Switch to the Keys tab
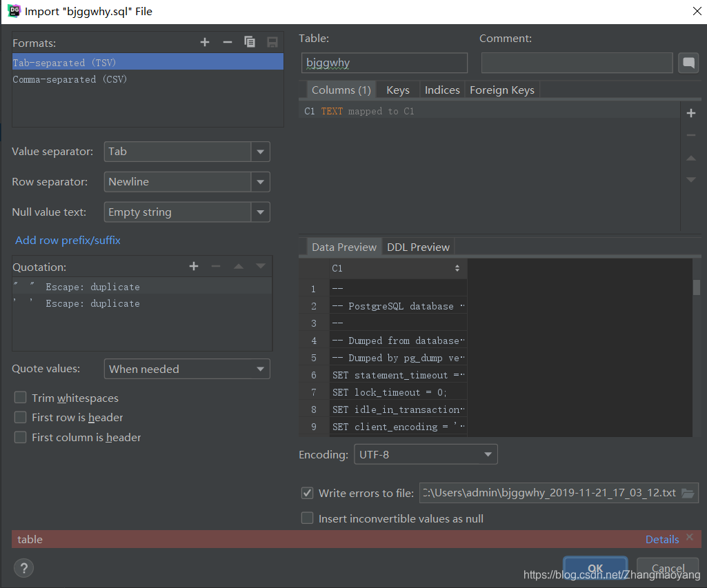 click(x=397, y=90)
